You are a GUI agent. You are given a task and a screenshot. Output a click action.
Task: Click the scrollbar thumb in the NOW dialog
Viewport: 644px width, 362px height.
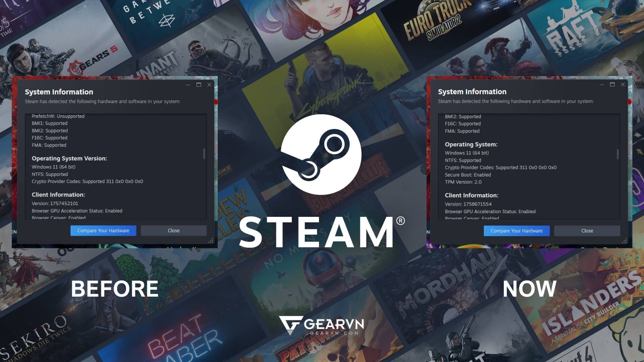(618, 154)
